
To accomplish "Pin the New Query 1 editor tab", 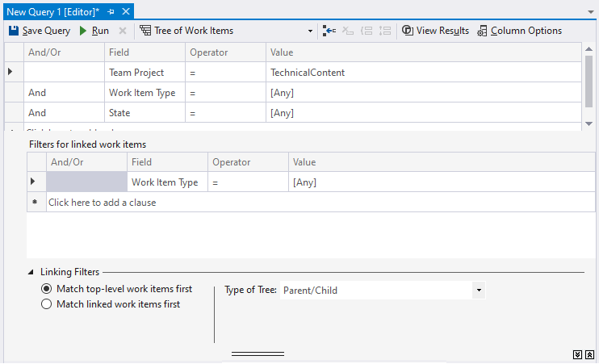I will [x=111, y=12].
